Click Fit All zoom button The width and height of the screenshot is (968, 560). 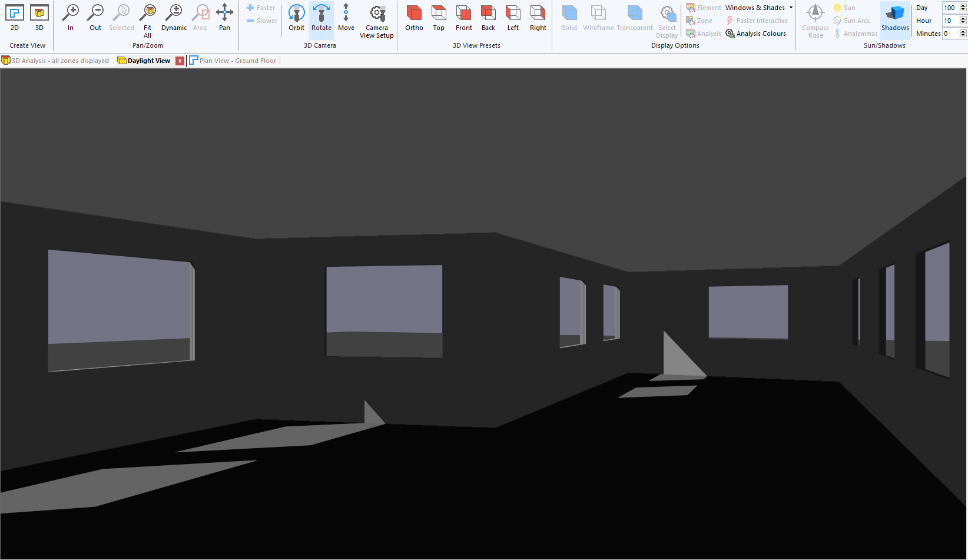[148, 21]
